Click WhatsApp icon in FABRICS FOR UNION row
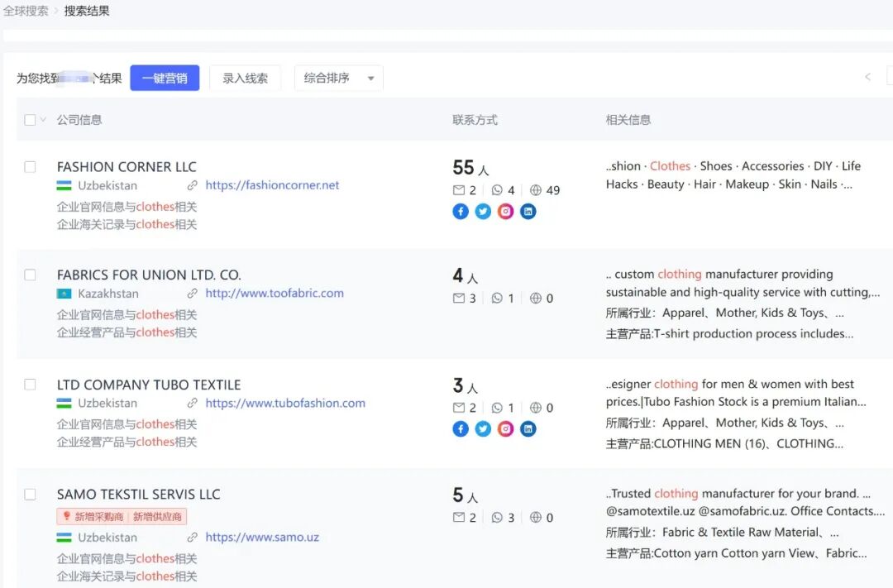The height and width of the screenshot is (588, 893). tap(497, 298)
